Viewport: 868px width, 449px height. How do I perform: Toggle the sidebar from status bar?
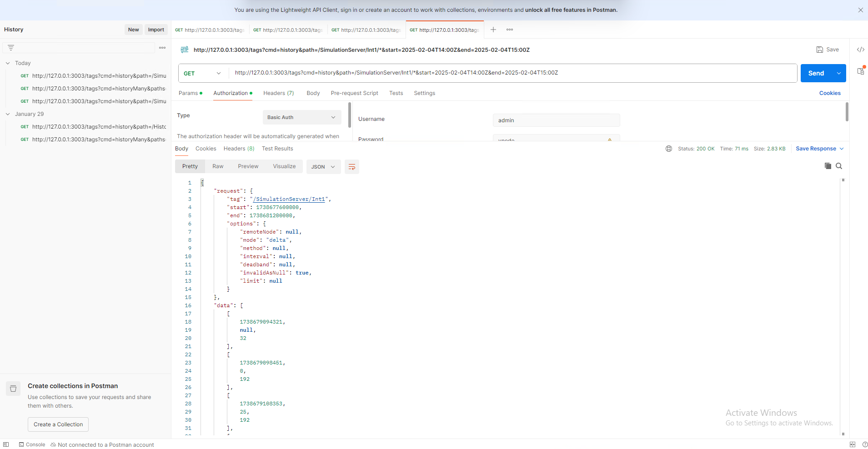(x=6, y=444)
